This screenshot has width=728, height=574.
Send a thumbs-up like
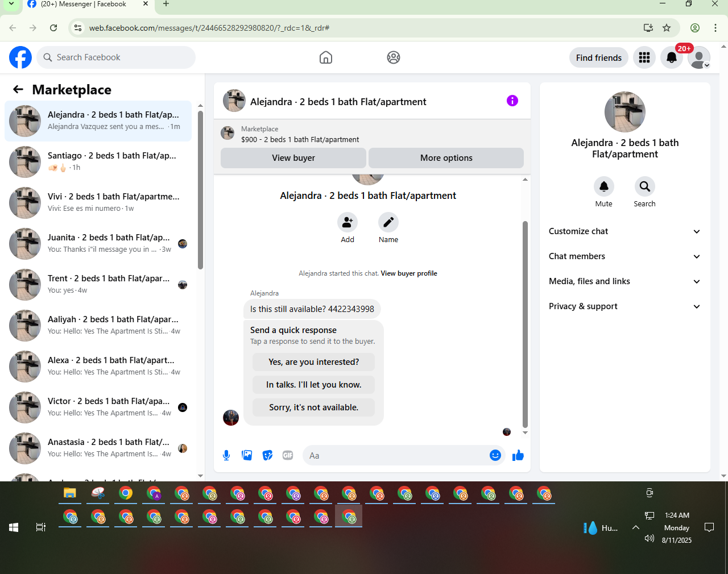click(x=518, y=455)
